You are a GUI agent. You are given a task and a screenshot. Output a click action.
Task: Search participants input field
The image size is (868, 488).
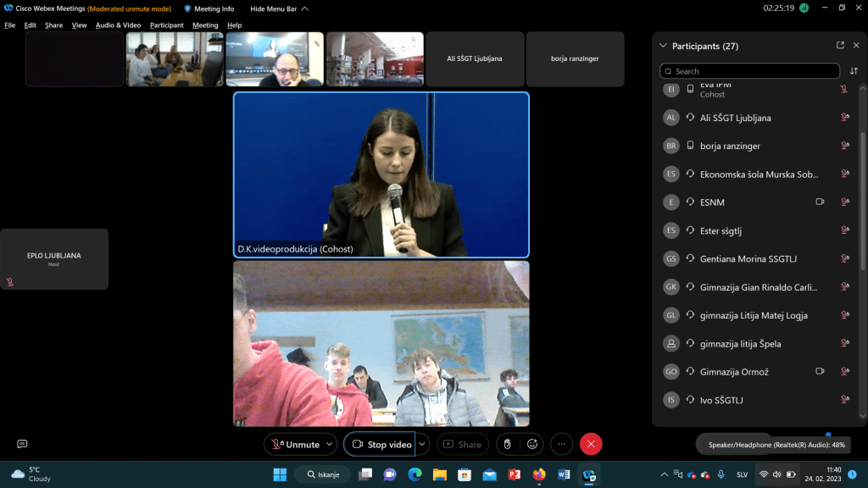[749, 71]
